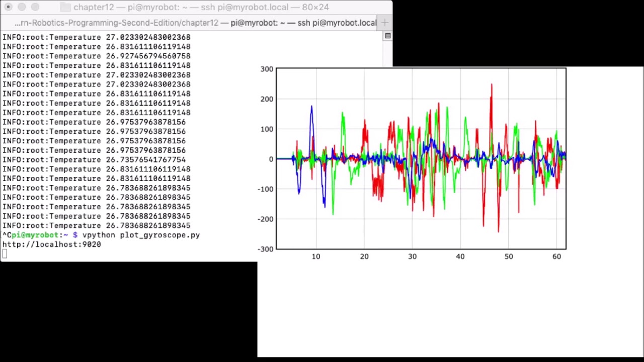Click the 100 label on graph y-axis
The image size is (644, 362).
[267, 129]
